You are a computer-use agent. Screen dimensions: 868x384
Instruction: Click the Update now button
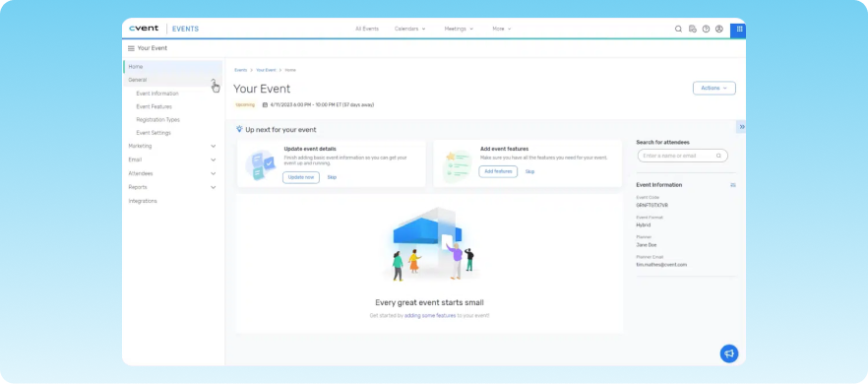point(301,177)
